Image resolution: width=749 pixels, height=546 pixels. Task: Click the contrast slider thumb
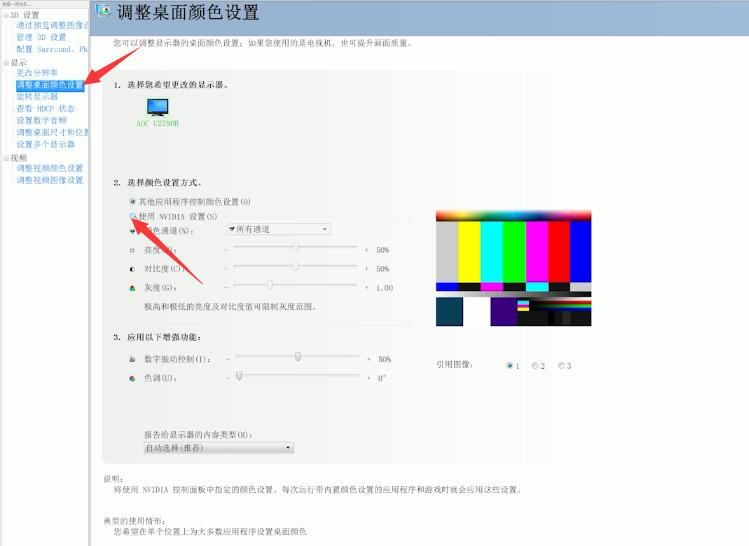point(296,266)
